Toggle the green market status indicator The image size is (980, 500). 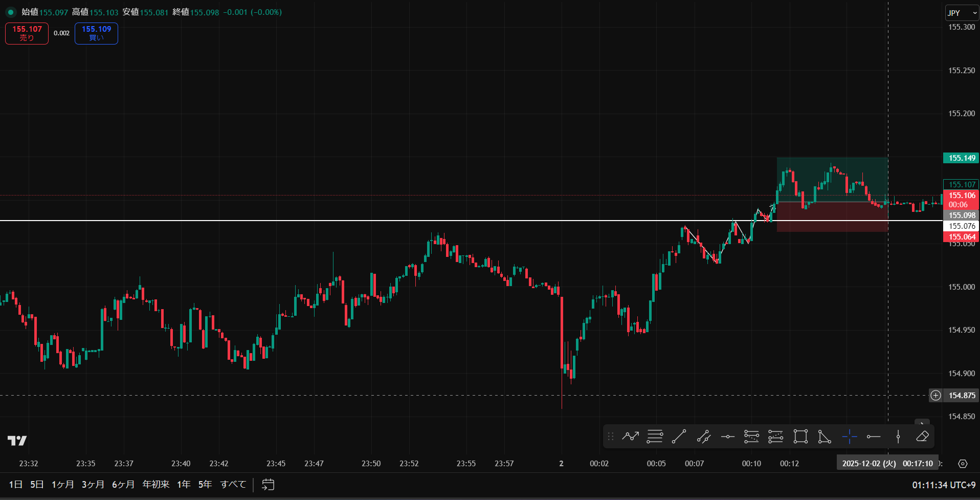click(10, 12)
